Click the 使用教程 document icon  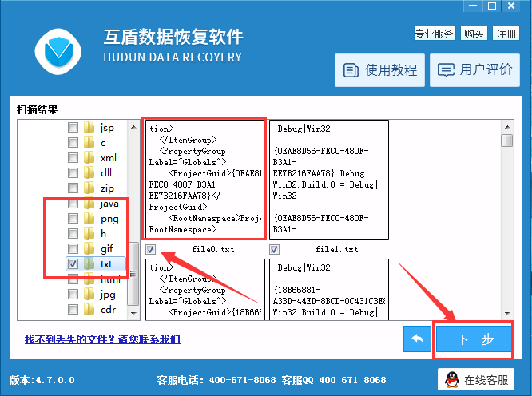pyautogui.click(x=351, y=70)
